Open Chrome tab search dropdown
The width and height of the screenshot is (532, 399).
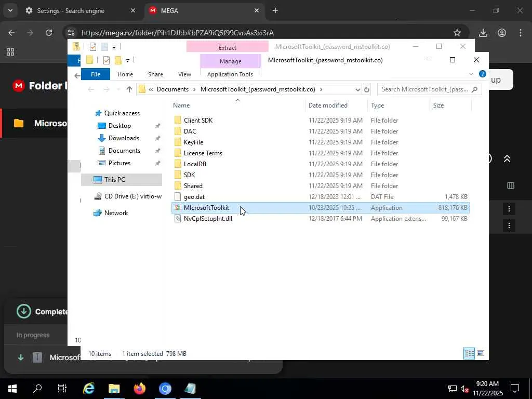pos(10,10)
